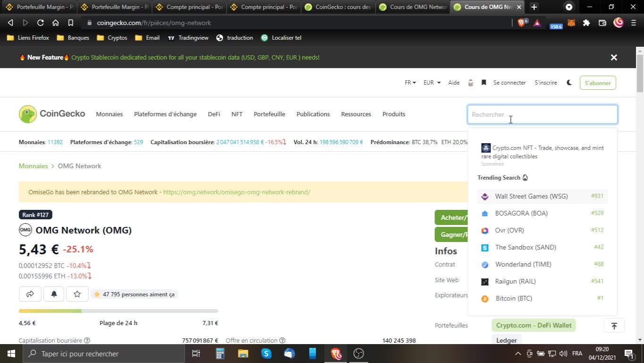The image size is (644, 363).
Task: Click the S'abonner button
Action: (x=598, y=83)
